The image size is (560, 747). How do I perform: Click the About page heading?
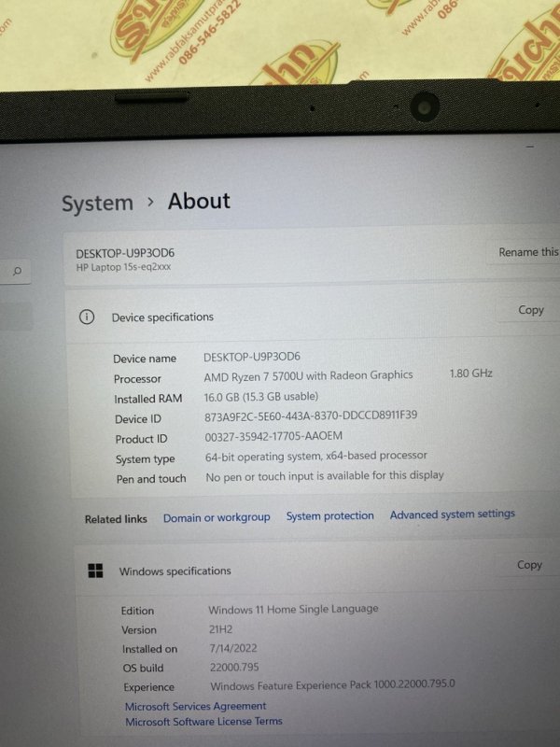coord(199,201)
